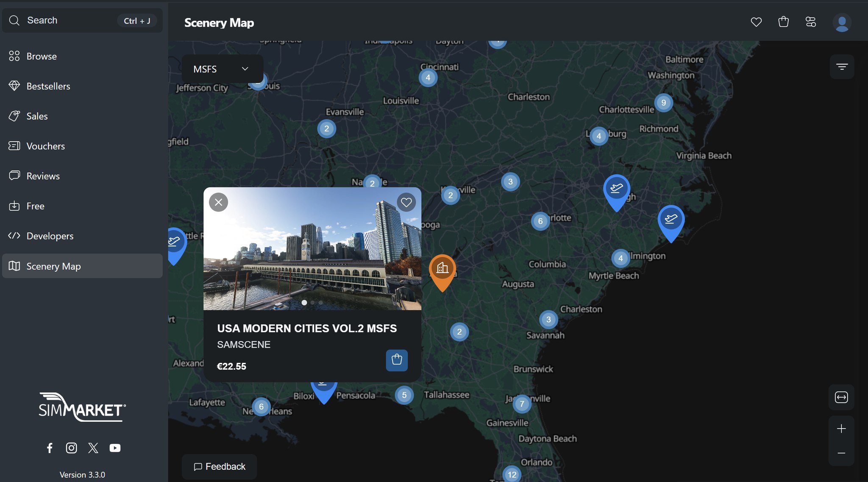Click the orange city scenery map pin
Screen dimensions: 868x482
442,269
